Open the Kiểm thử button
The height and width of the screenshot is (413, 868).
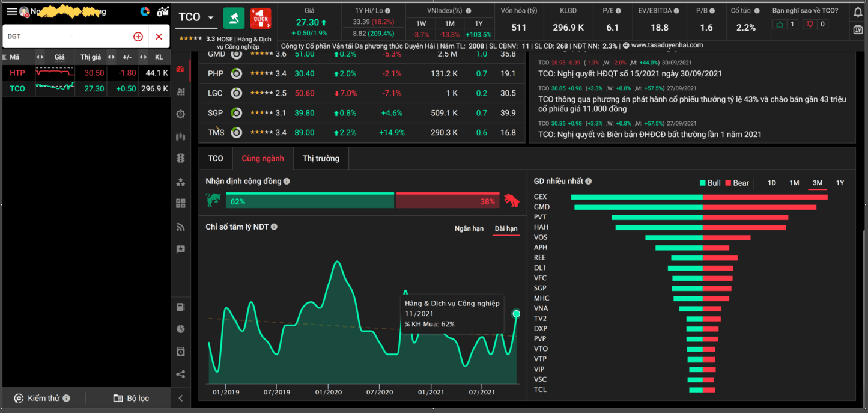click(x=42, y=398)
